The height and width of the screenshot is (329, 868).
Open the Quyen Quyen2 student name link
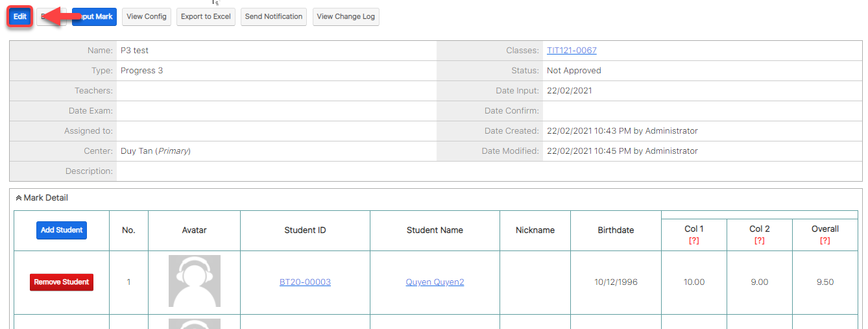[x=435, y=282]
